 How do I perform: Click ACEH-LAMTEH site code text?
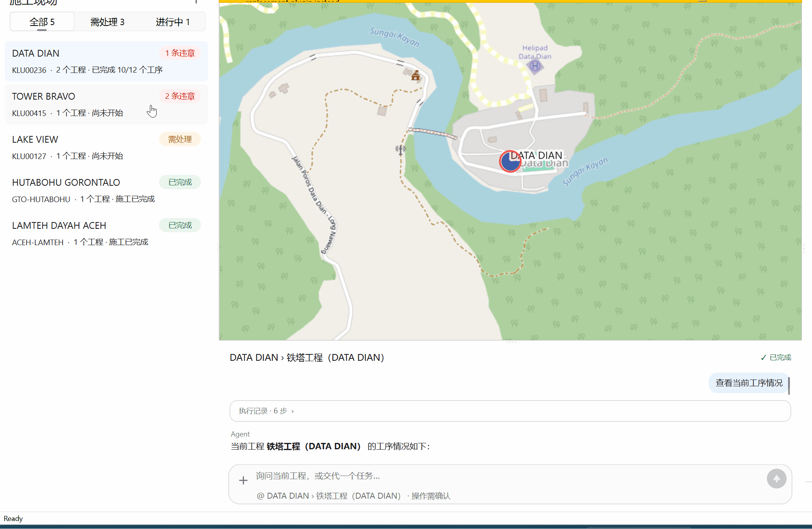(38, 242)
